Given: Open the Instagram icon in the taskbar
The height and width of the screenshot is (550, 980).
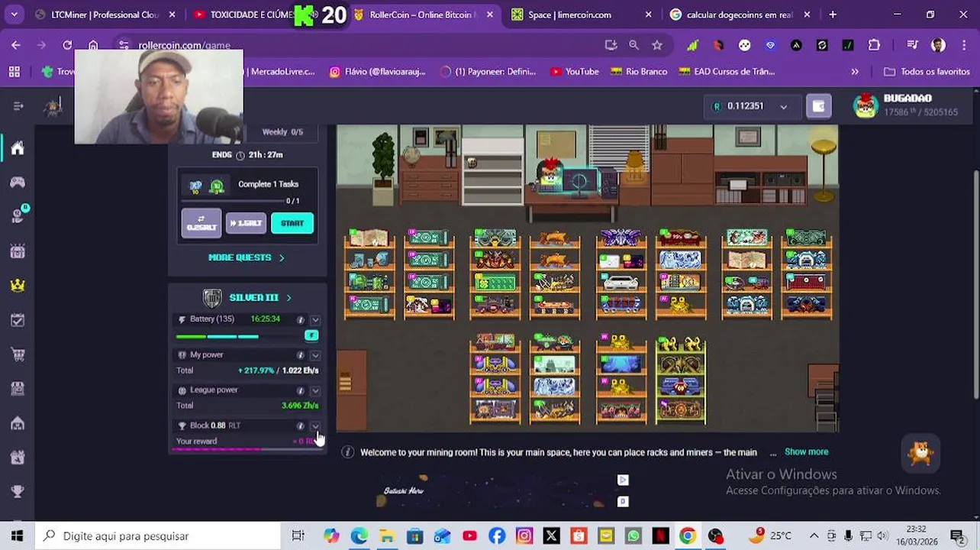Looking at the screenshot, I should pyautogui.click(x=524, y=536).
